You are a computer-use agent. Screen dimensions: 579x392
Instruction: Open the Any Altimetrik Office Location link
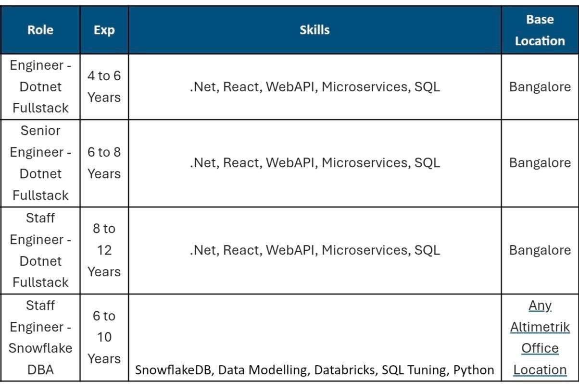coord(540,338)
